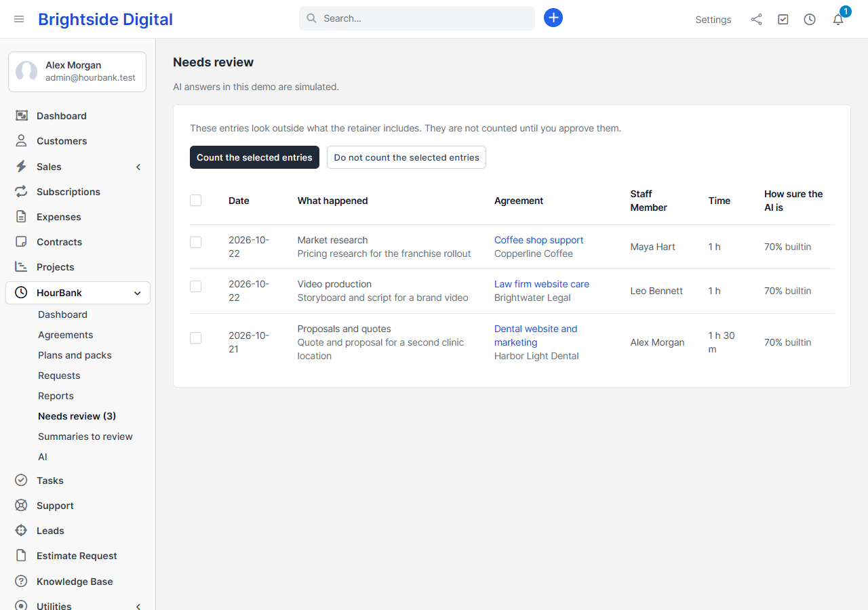
Task: Open the Agreements submenu item
Action: click(x=66, y=335)
